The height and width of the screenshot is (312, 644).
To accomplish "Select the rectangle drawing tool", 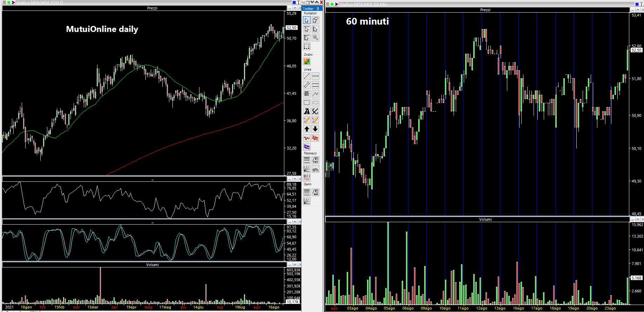I will tap(307, 102).
